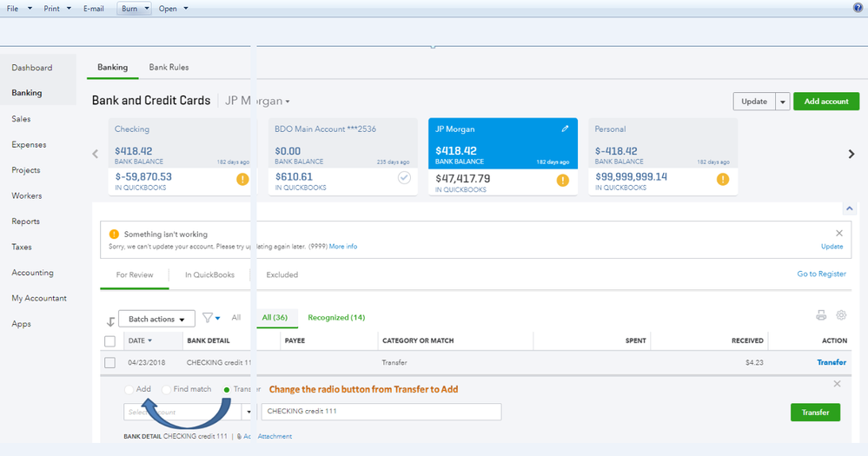Open the More info link

pos(343,247)
